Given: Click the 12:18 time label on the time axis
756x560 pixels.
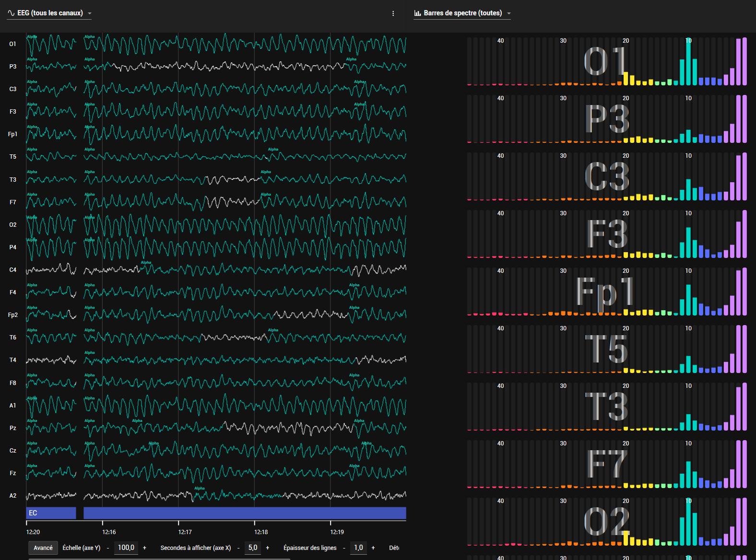Looking at the screenshot, I should coord(261,532).
